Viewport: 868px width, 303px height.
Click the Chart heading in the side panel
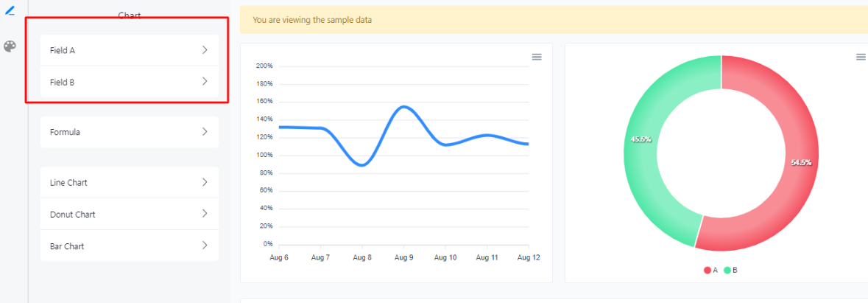pyautogui.click(x=130, y=15)
